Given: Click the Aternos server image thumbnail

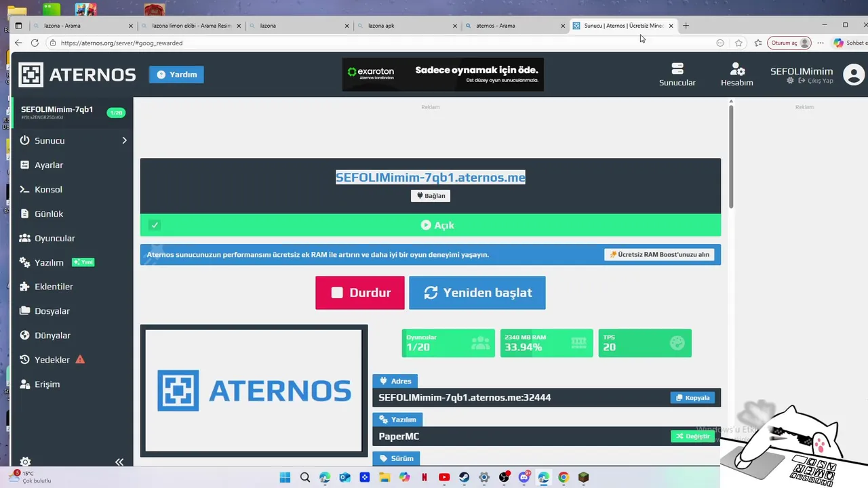Looking at the screenshot, I should [254, 390].
